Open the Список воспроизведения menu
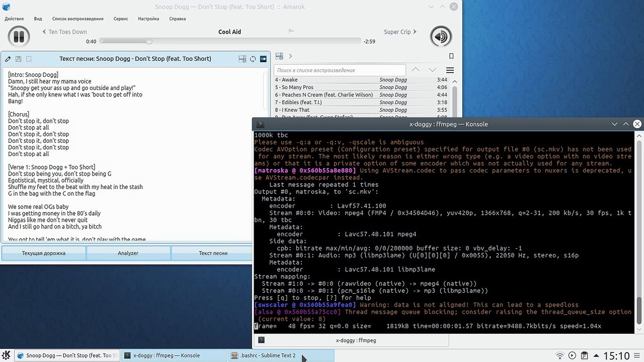The image size is (644, 362). tap(78, 19)
